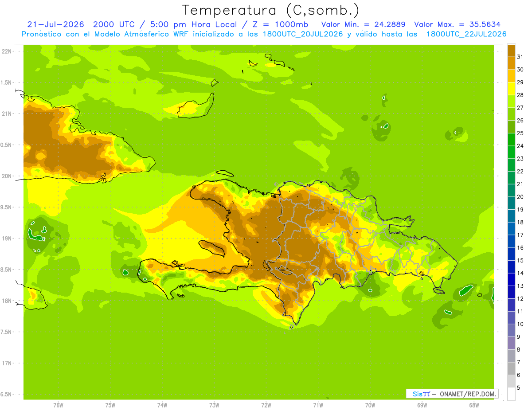Click the '73W' longitude axis label
532x411 pixels.
pos(214,405)
